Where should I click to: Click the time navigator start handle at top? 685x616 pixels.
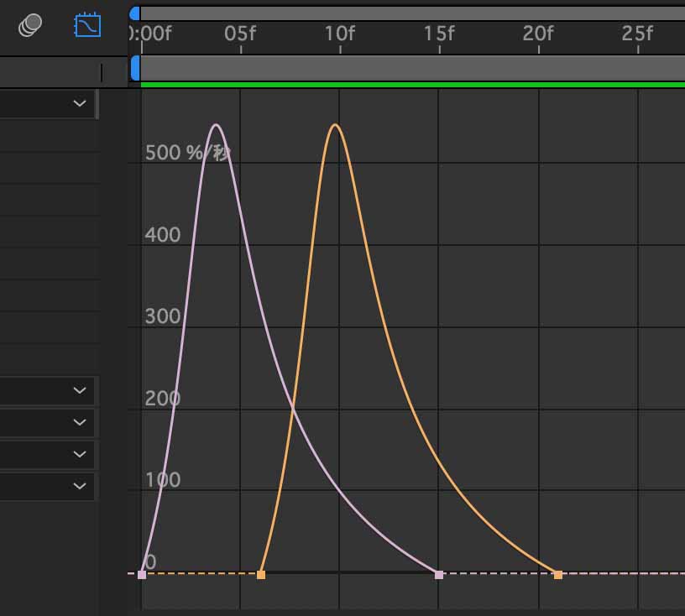[134, 13]
